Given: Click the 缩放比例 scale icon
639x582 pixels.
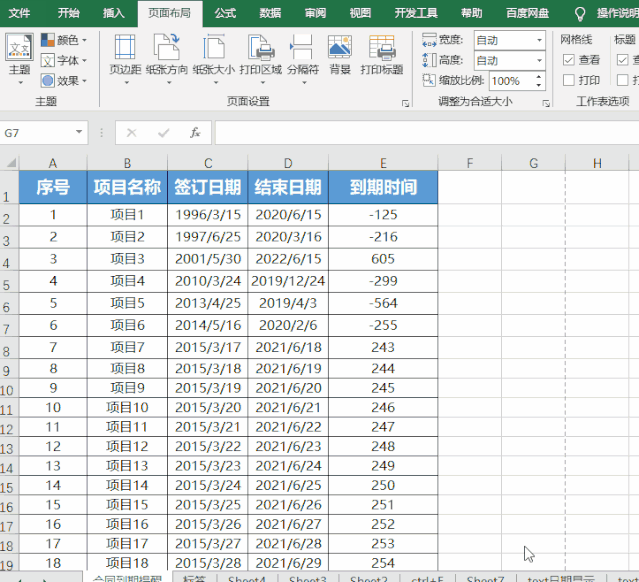Looking at the screenshot, I should 429,80.
